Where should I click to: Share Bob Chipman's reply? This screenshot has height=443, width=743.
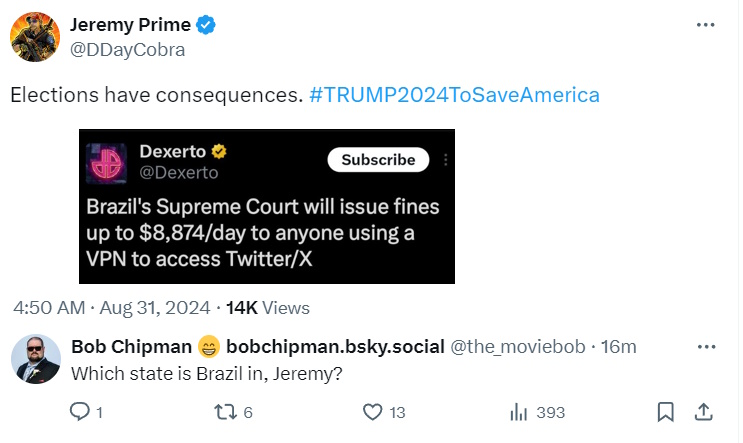[x=703, y=412]
